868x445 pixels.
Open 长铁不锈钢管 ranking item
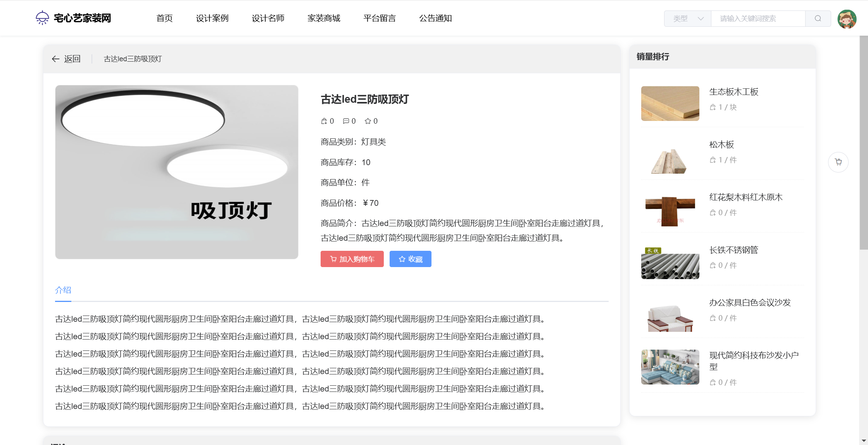pos(733,250)
